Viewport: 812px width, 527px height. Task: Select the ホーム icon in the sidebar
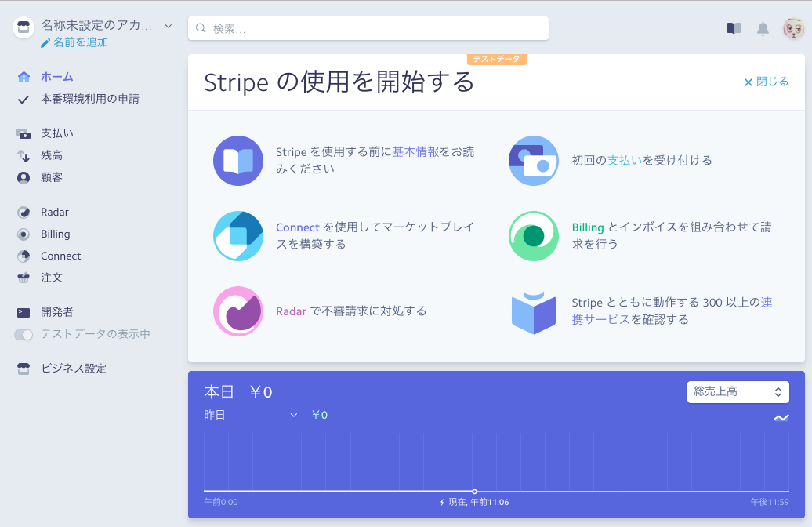coord(24,77)
